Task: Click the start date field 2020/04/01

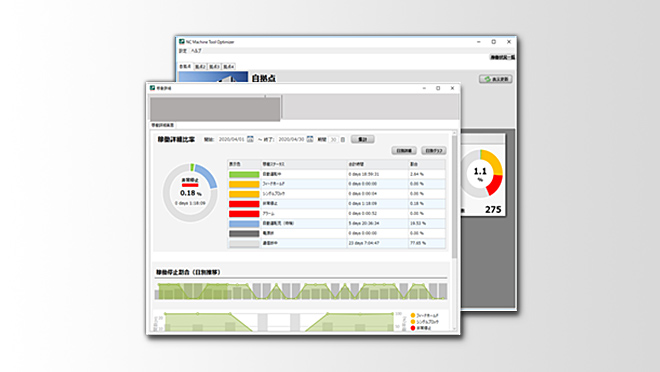Action: coord(232,139)
